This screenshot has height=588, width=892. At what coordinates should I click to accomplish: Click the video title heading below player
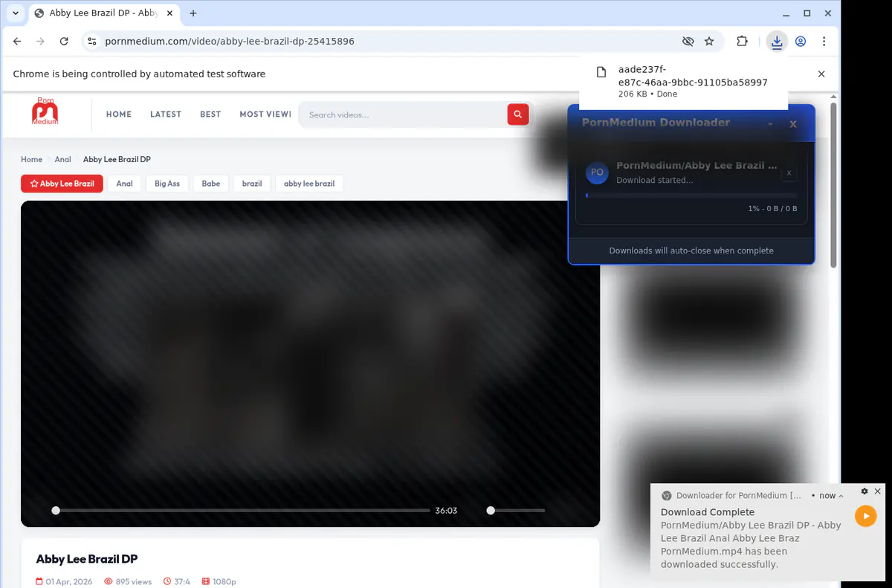pyautogui.click(x=87, y=559)
